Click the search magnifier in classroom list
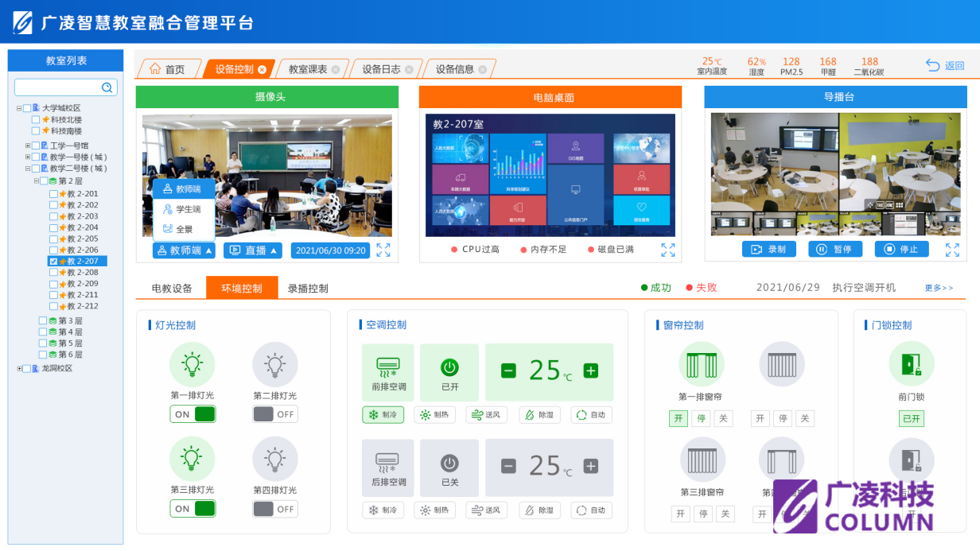 [x=107, y=87]
